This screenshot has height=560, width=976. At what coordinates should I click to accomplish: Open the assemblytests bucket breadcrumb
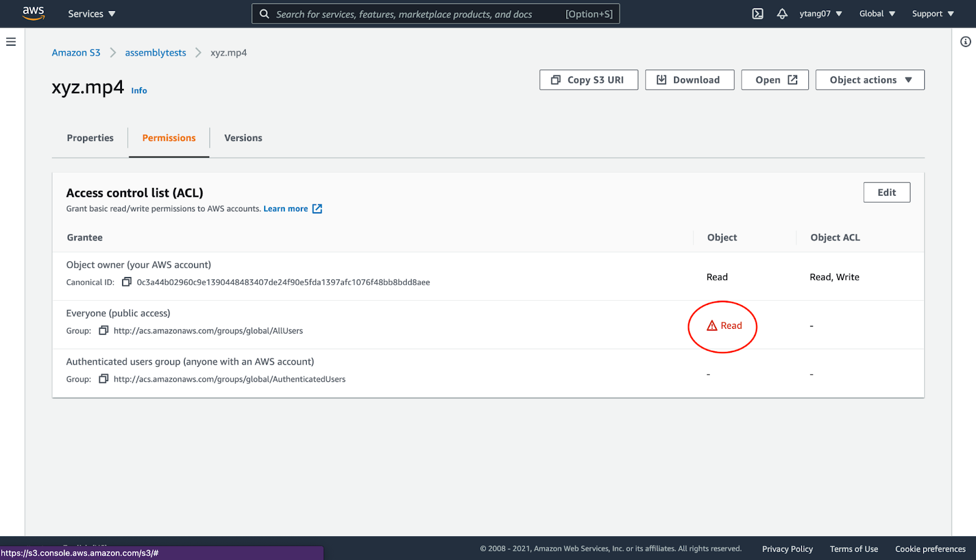[x=156, y=52]
